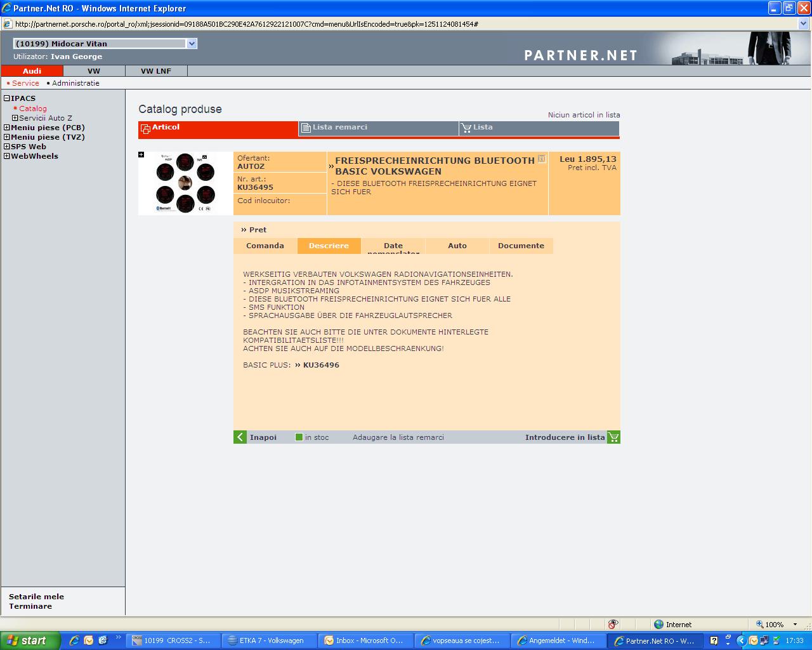Click article number KU36495
Screen dimensions: 812x650
255,187
